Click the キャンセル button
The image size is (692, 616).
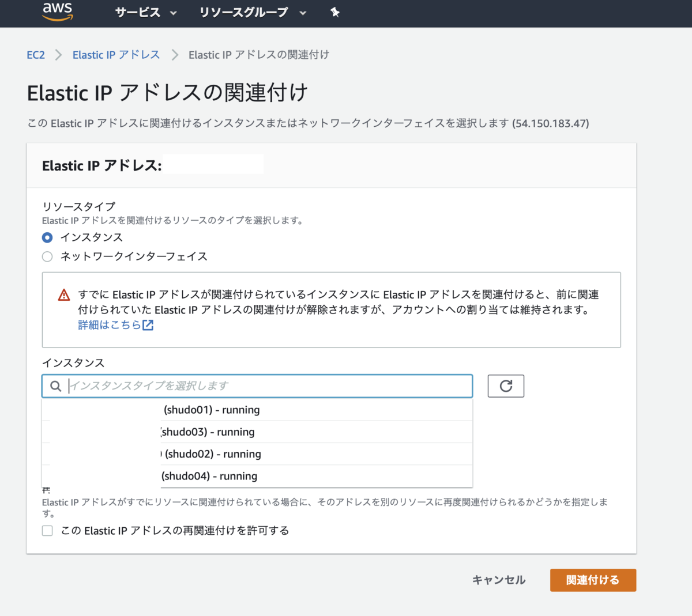[499, 580]
